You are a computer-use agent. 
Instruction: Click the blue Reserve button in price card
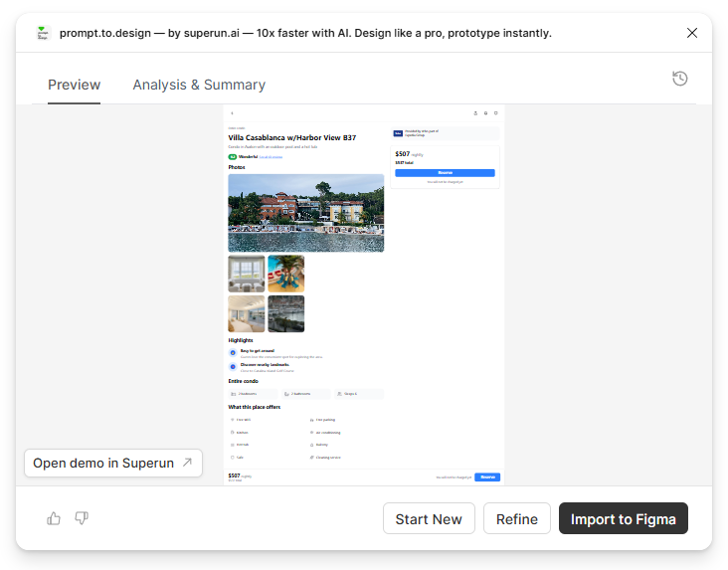point(445,173)
